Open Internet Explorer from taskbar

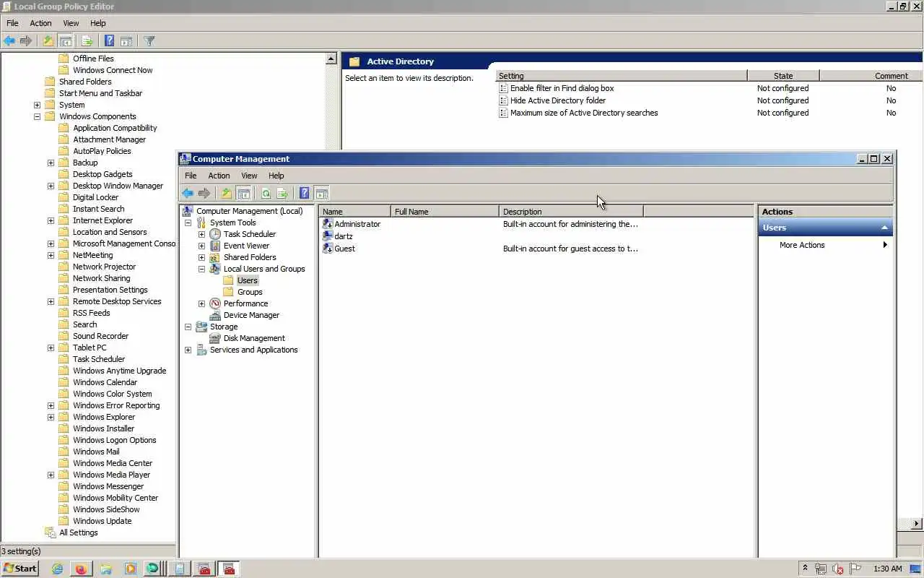tap(57, 569)
